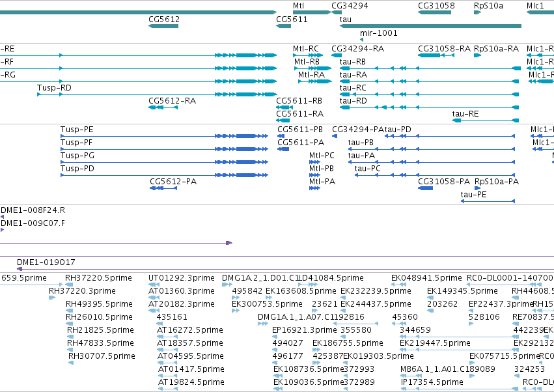554x392 pixels.
Task: Select the RpS10a-RA transcript
Action: [x=477, y=55]
